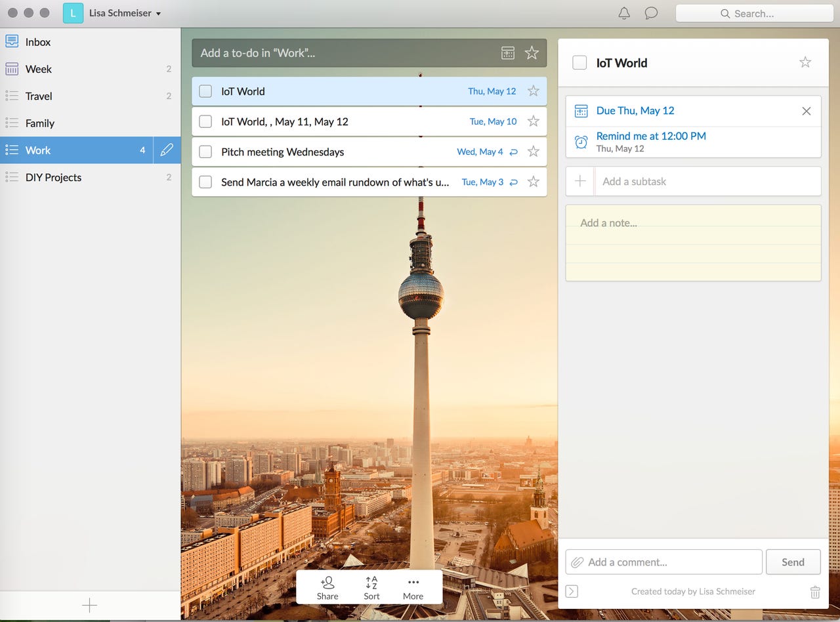Check off IoT World in the detail panel
This screenshot has width=840, height=622.
point(579,62)
